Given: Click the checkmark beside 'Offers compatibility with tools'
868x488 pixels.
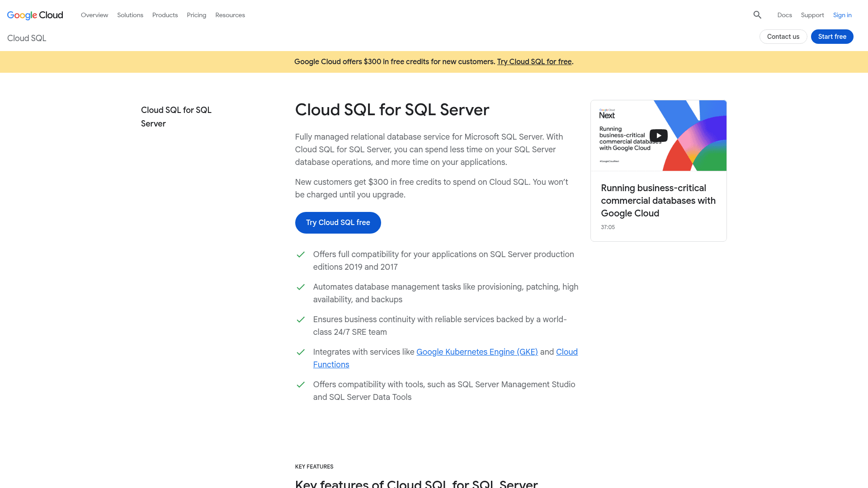Looking at the screenshot, I should (301, 385).
